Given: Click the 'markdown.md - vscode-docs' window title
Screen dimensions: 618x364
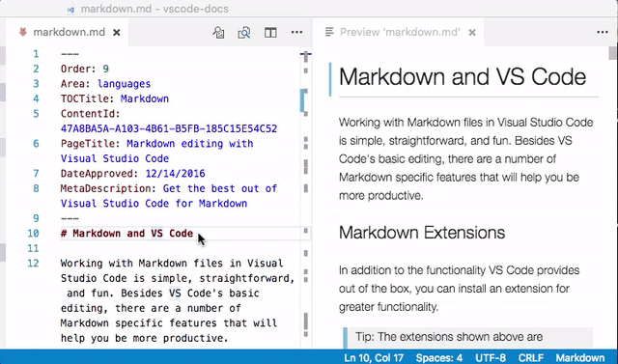Looking at the screenshot, I should tap(154, 9).
